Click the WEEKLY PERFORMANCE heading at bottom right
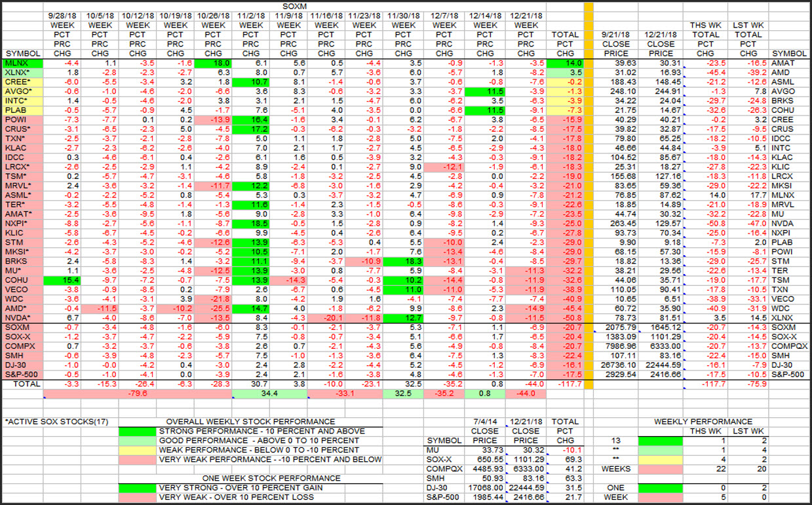The height and width of the screenshot is (505, 812). (703, 422)
